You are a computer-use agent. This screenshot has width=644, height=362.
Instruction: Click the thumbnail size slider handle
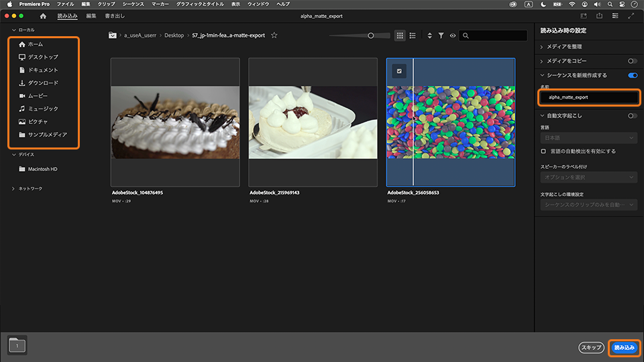pyautogui.click(x=370, y=36)
